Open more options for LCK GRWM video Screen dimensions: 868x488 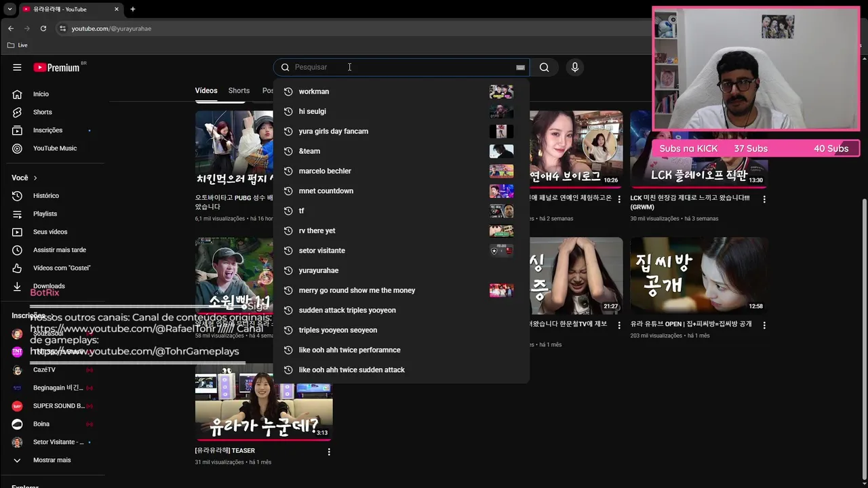pos(764,199)
